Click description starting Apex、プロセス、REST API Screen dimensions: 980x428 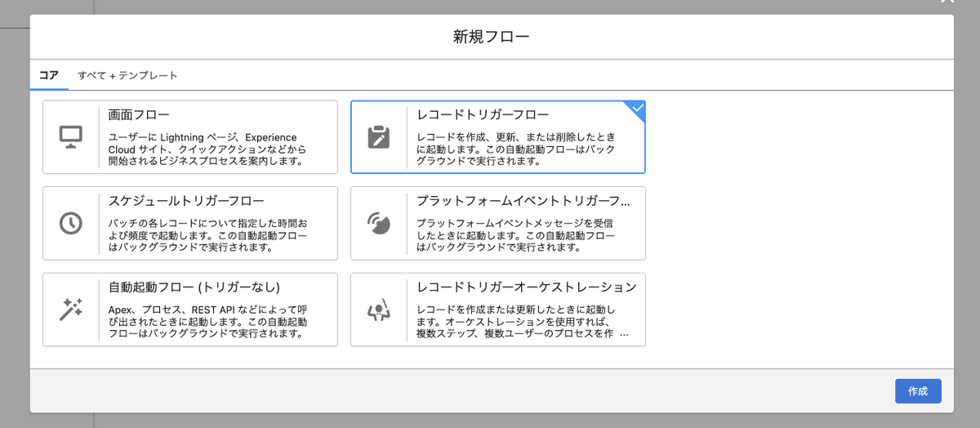(208, 322)
